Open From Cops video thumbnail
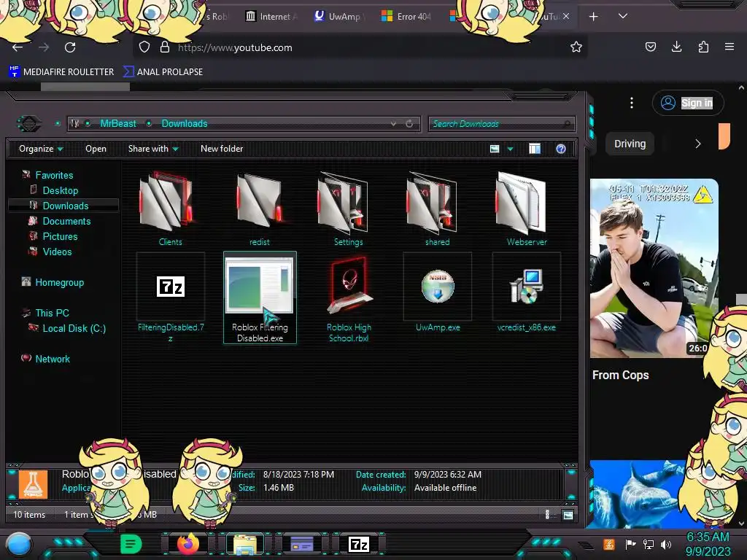Screen dimensions: 747x560 pyautogui.click(x=654, y=268)
